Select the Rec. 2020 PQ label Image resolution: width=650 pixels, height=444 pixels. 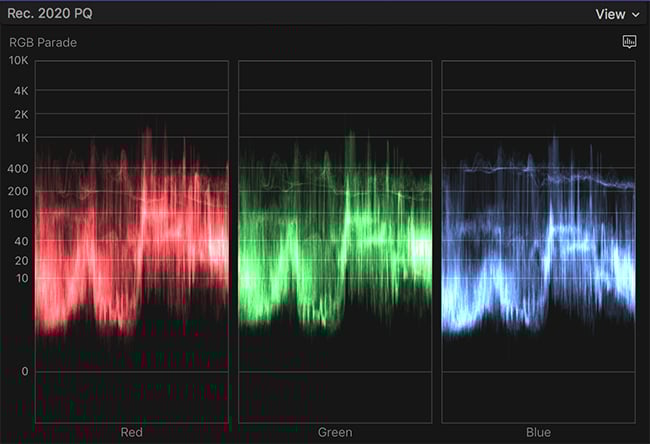[x=50, y=13]
